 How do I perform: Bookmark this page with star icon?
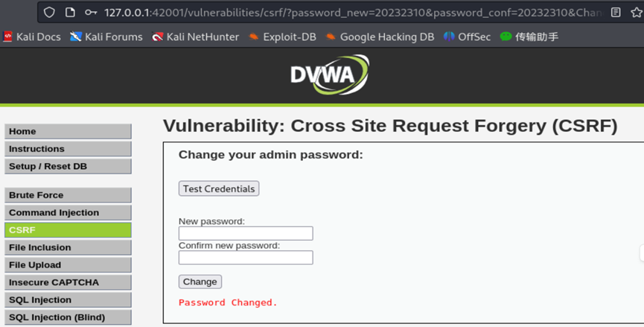point(637,12)
